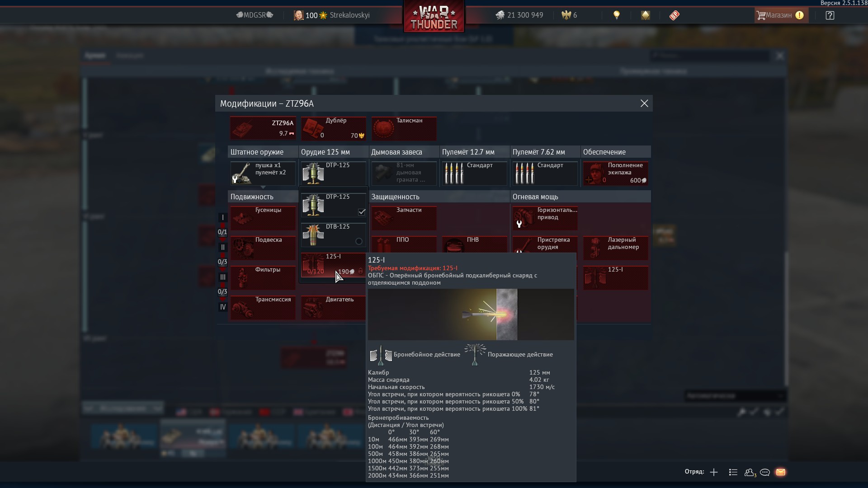
Task: Open the Двигатель modification
Action: click(334, 307)
